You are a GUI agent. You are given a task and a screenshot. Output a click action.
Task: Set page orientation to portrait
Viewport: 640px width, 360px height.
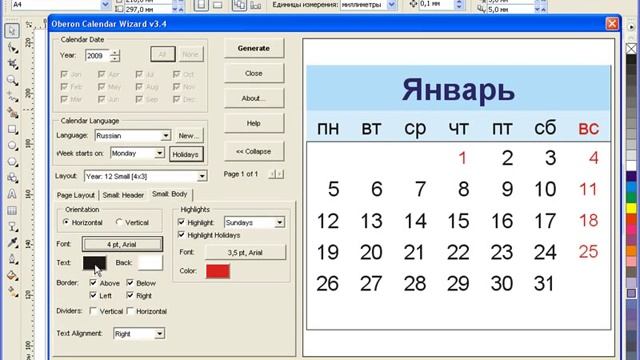(x=201, y=4)
